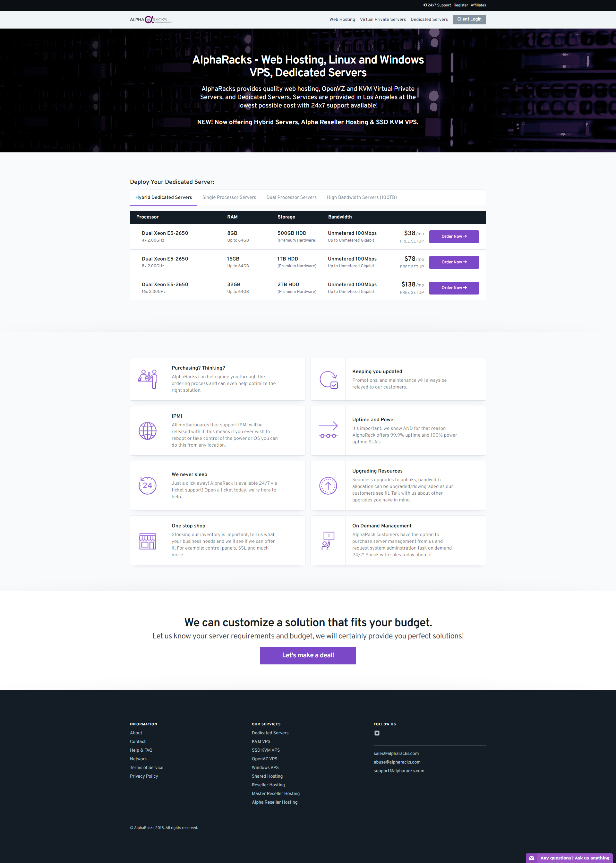
Task: Switch to Single Processor Servers tab
Action: [x=229, y=197]
